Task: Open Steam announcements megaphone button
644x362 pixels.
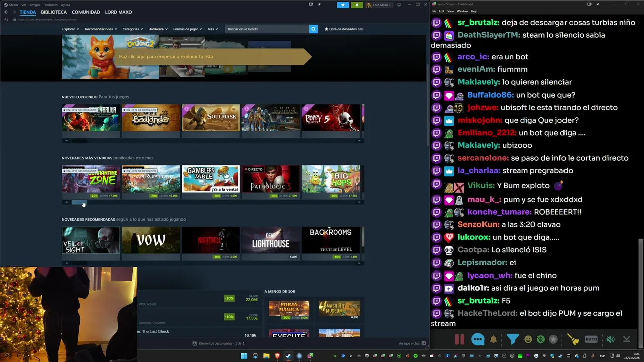Action: [343, 5]
